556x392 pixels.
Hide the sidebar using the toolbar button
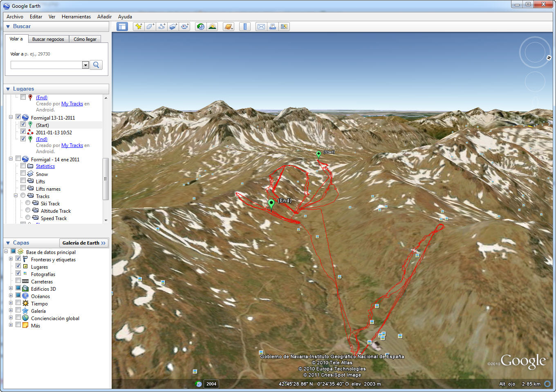[122, 27]
